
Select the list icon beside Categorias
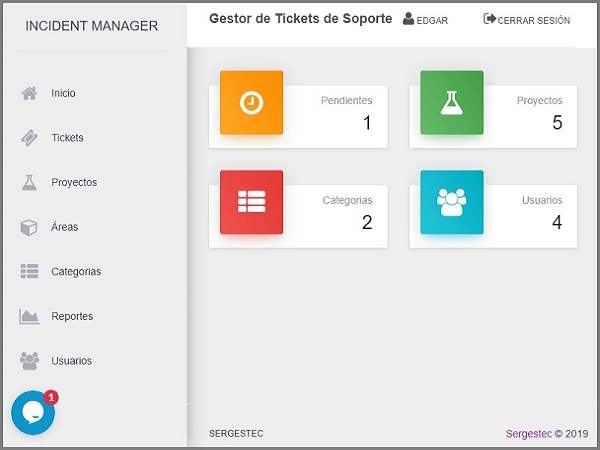point(29,271)
